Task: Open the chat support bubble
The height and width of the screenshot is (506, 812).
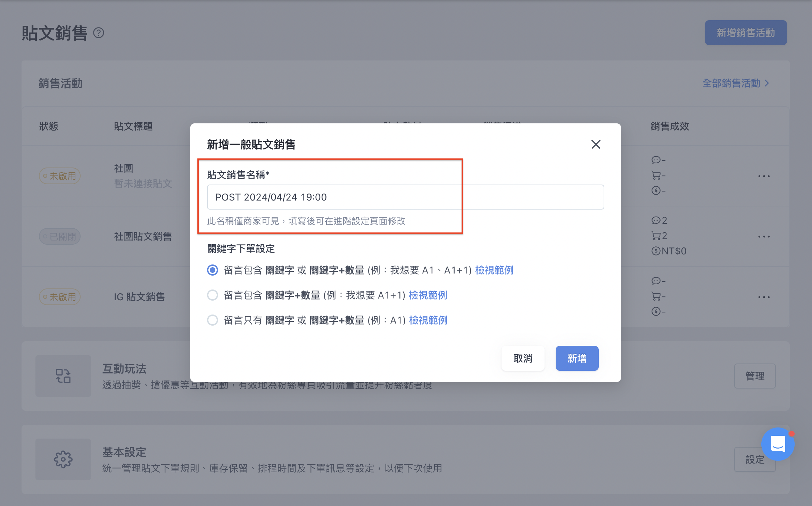Action: click(778, 444)
